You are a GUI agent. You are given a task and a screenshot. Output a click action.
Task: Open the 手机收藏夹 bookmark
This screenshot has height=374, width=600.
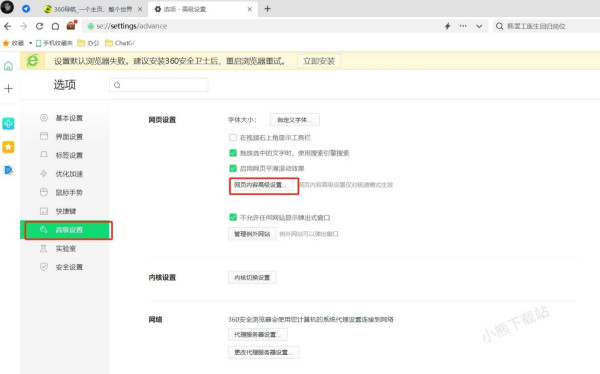(x=54, y=43)
